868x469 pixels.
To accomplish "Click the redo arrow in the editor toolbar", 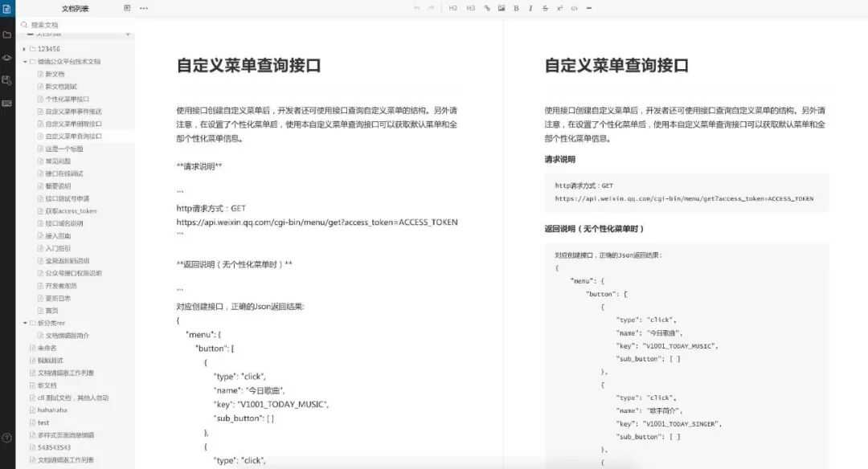I will (431, 8).
